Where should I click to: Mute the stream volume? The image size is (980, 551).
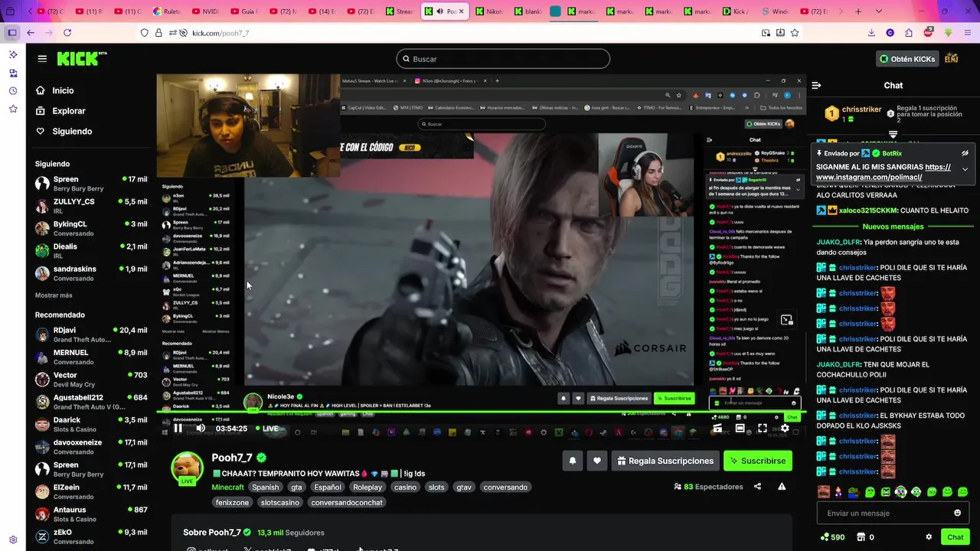coord(201,429)
